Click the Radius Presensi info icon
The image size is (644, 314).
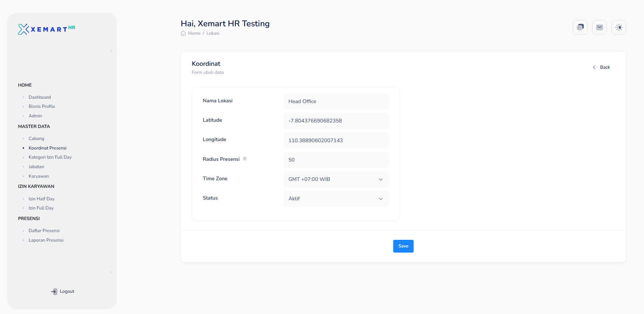[x=245, y=159]
